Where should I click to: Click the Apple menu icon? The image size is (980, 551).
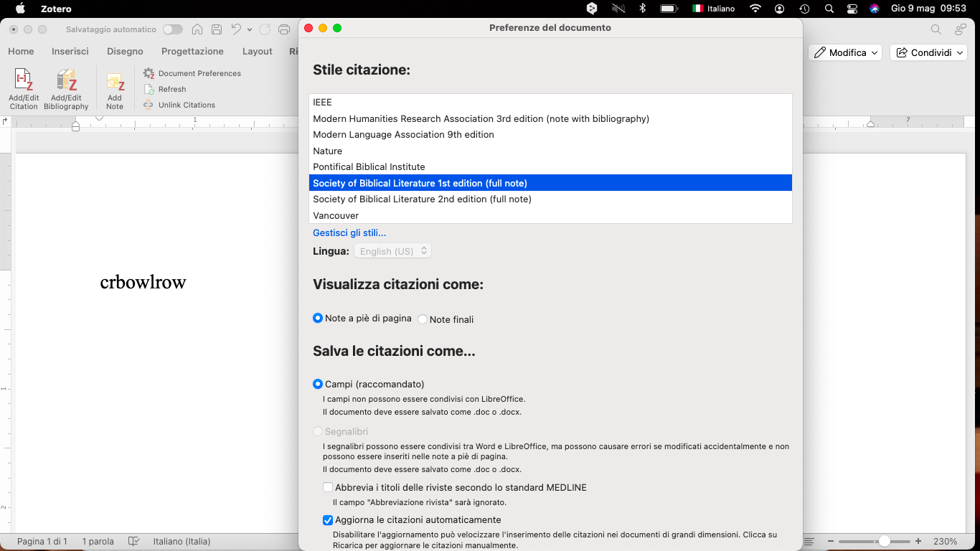[20, 9]
